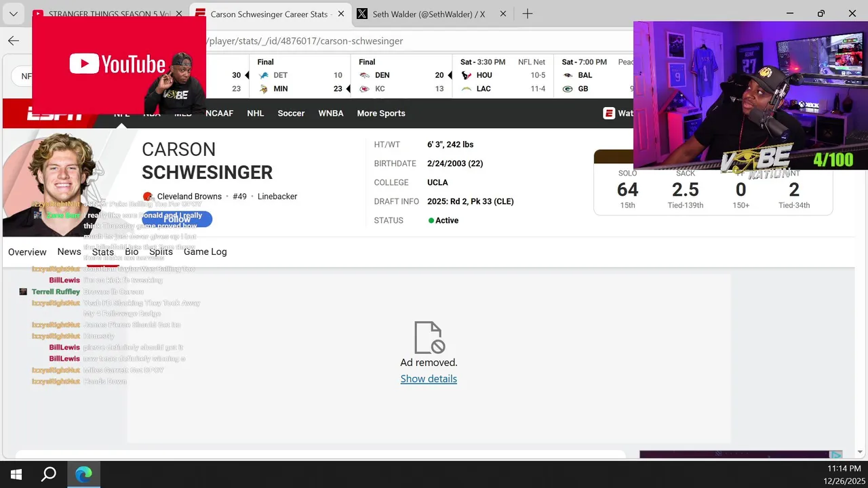Open the NCAAF menu in ESPN navigation
868x488 pixels.
(219, 113)
